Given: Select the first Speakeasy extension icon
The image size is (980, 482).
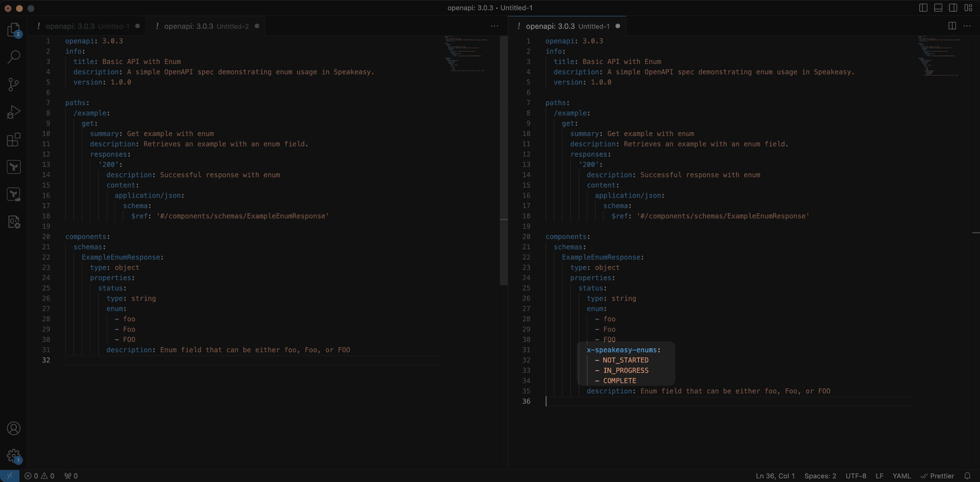Looking at the screenshot, I should coord(13,167).
